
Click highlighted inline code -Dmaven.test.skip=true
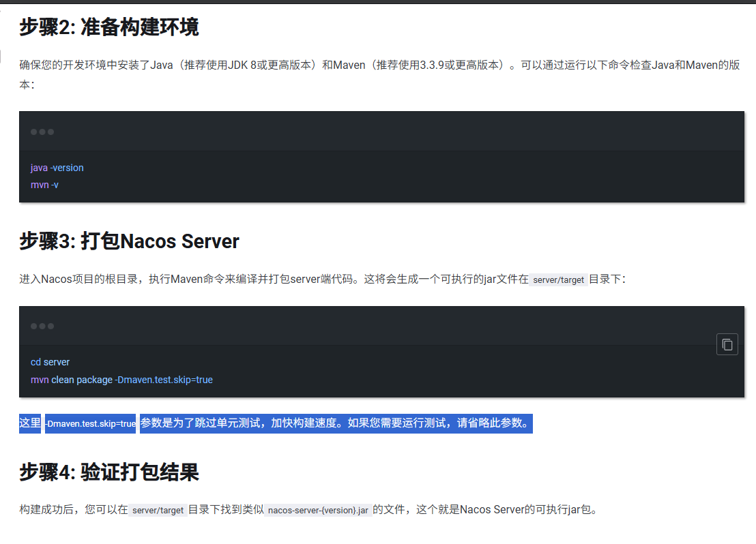pos(91,423)
